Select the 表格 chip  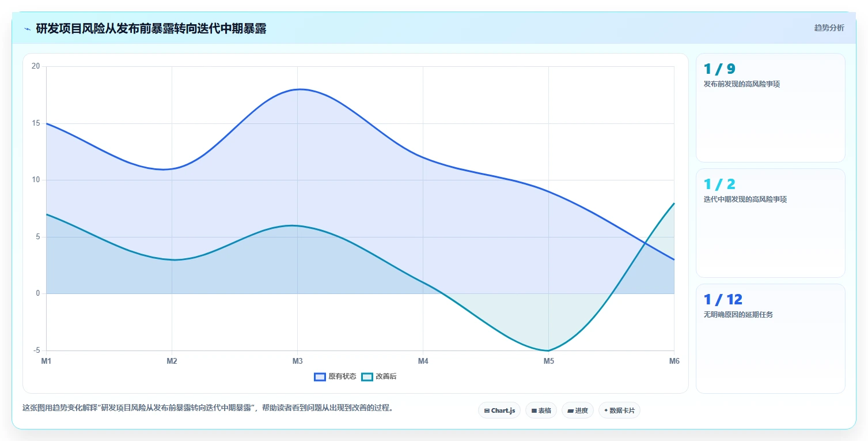click(541, 410)
